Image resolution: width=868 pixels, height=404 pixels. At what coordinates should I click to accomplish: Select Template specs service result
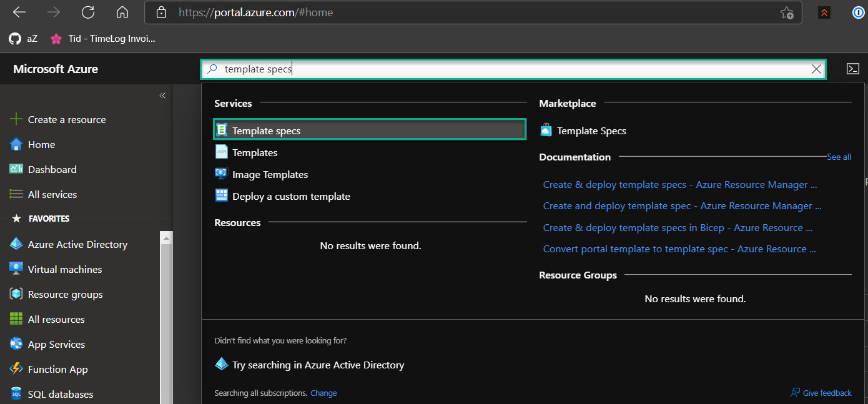coord(370,130)
